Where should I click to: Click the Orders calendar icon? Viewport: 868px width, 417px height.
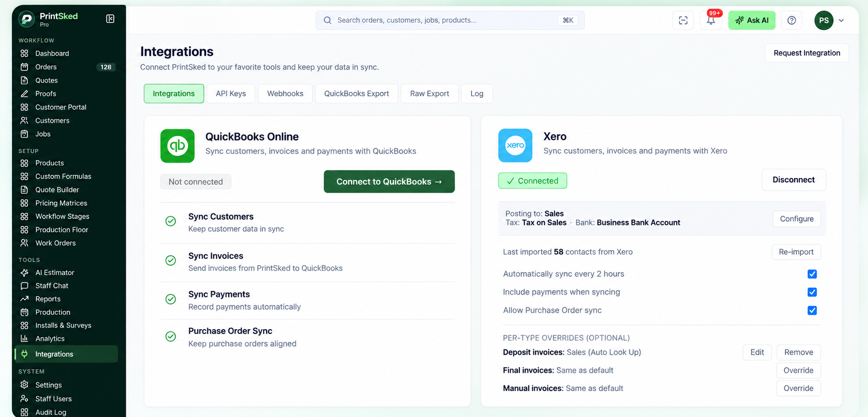(24, 67)
